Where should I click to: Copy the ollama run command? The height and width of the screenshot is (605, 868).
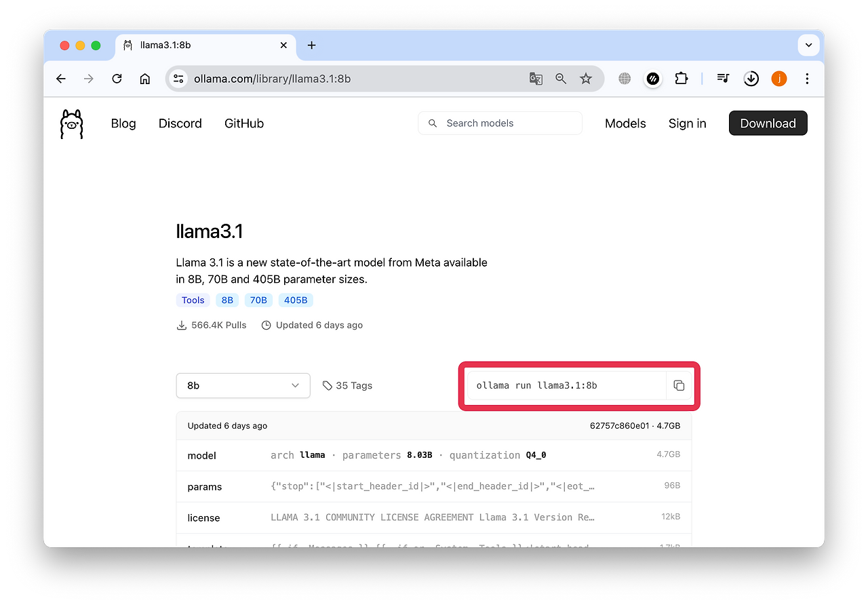679,386
